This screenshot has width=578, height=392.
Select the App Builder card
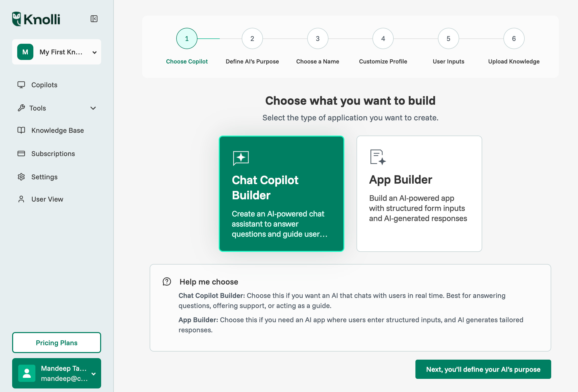(x=419, y=193)
